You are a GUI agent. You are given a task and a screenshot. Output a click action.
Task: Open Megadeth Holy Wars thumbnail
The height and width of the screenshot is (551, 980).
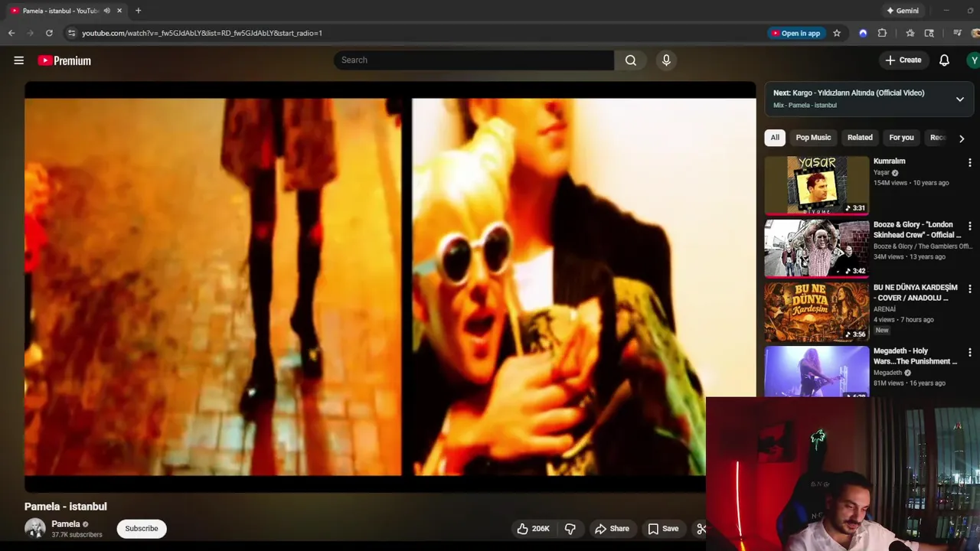(x=817, y=372)
